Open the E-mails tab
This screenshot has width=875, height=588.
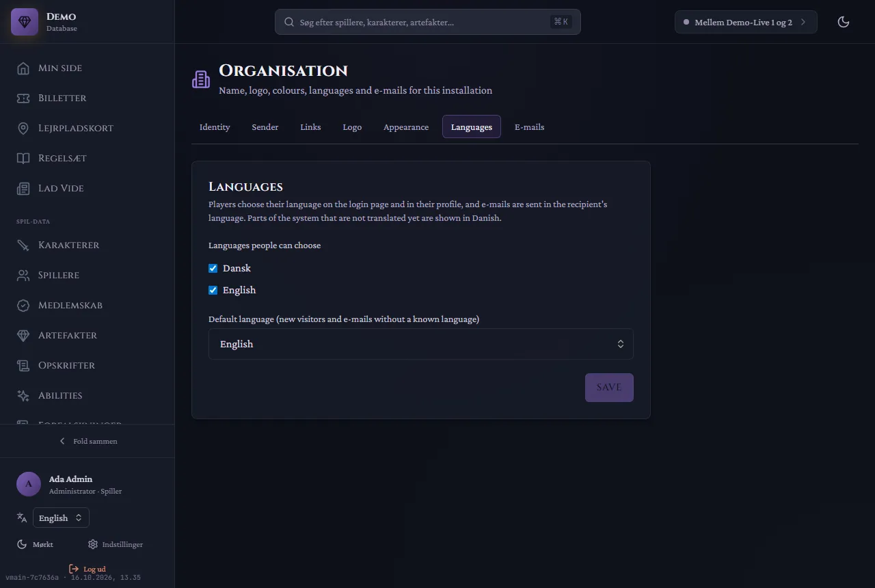[x=530, y=126]
